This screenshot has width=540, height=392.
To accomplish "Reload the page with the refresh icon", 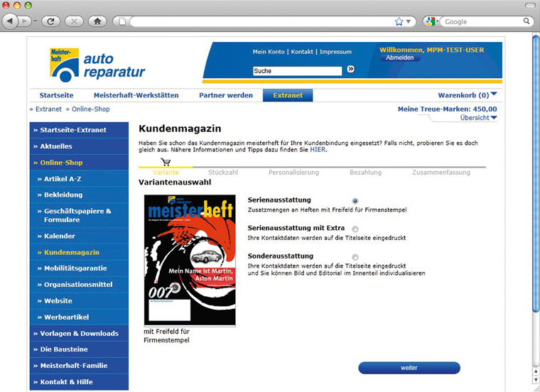I will point(50,21).
